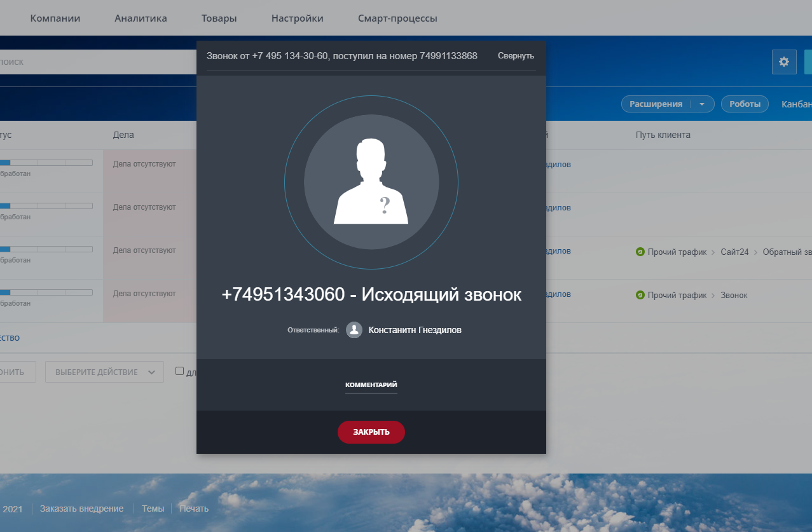Click the Расширения button
Screen dimensions: 812x532
[656, 104]
